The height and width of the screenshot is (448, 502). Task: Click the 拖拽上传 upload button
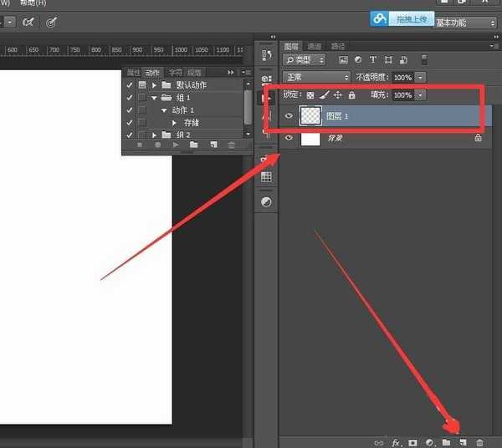tap(401, 18)
